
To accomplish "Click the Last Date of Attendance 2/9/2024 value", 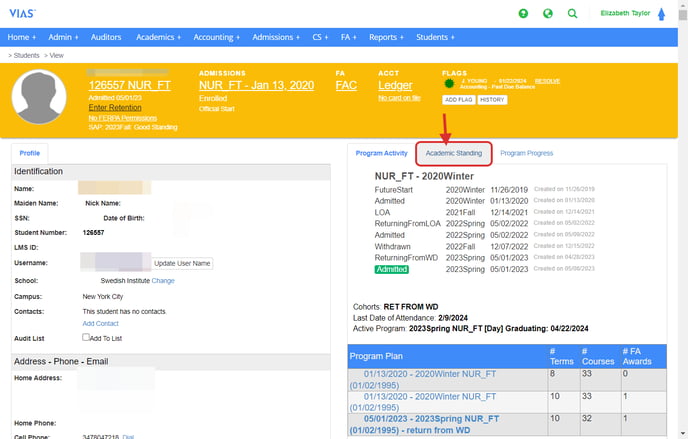I will coord(453,318).
